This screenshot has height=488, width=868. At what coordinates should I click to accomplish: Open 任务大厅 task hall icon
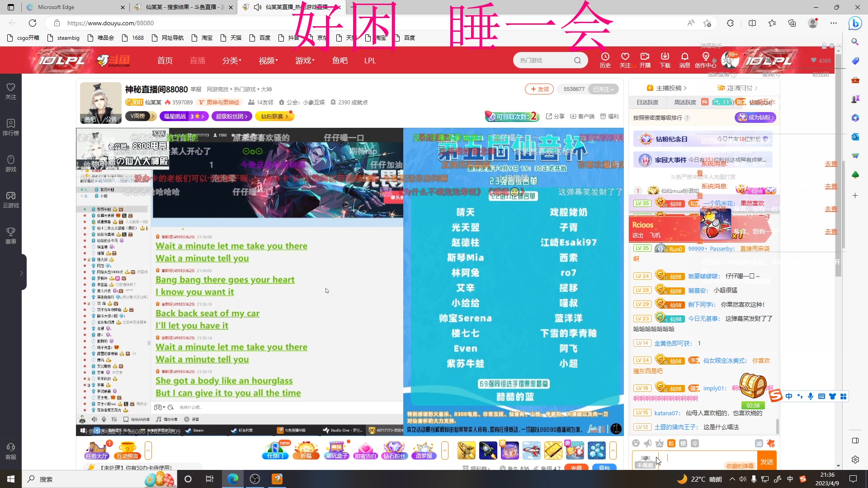point(97,450)
